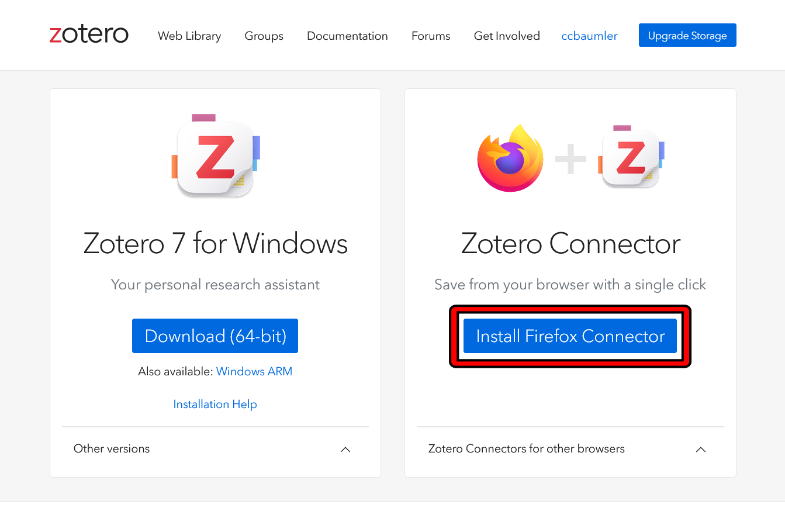Go to the Groups page
This screenshot has height=532, width=785.
[264, 36]
